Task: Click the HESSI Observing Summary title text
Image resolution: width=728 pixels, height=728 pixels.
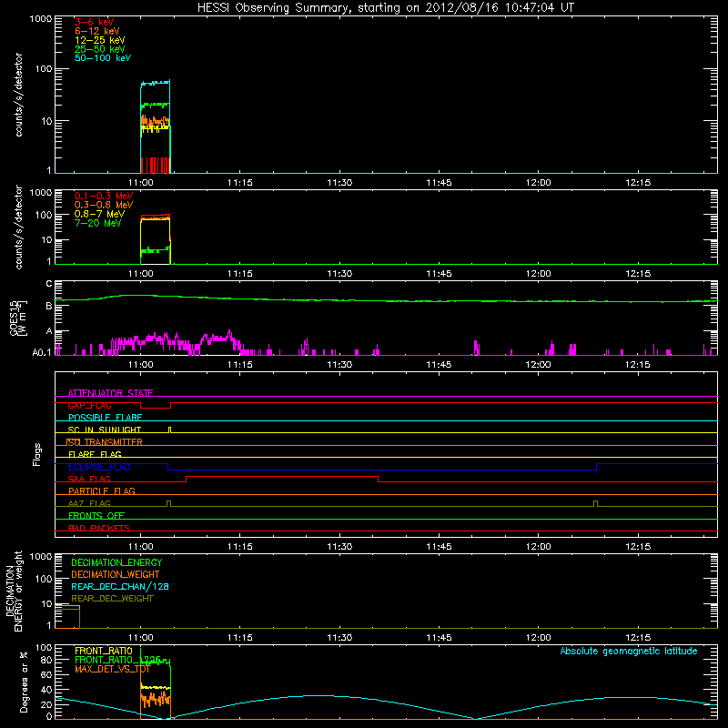Action: (385, 8)
